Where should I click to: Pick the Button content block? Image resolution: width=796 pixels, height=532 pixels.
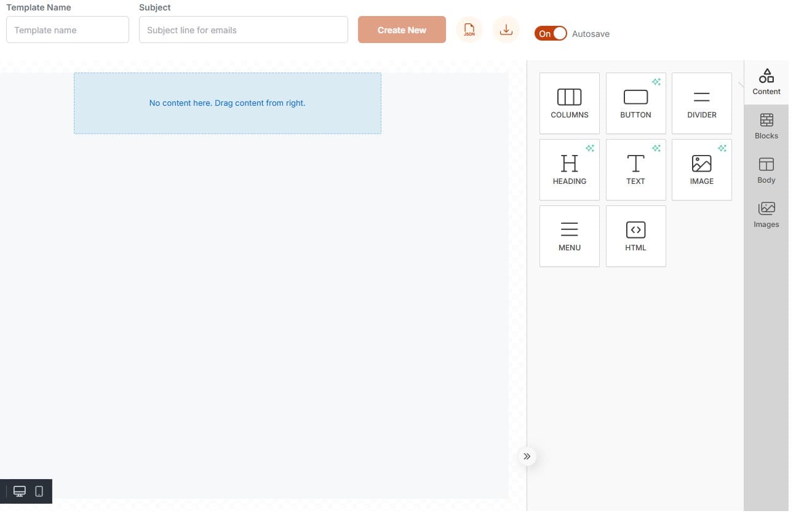635,103
